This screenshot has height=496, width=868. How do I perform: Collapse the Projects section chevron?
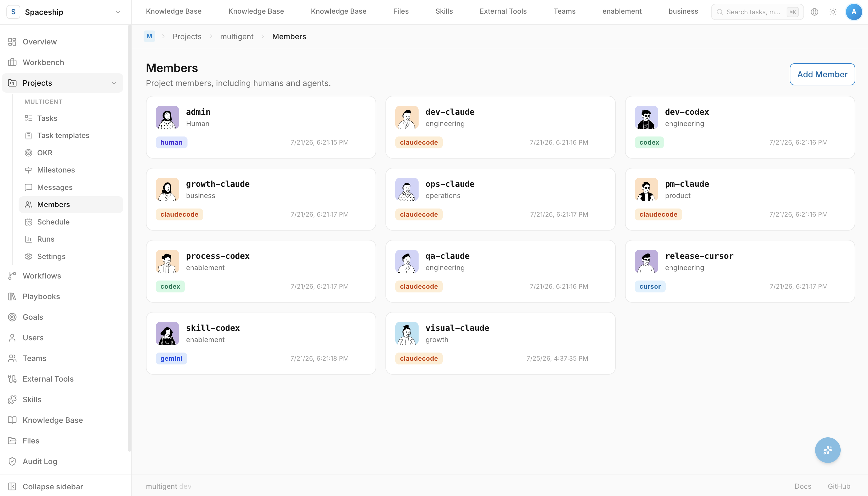[114, 83]
